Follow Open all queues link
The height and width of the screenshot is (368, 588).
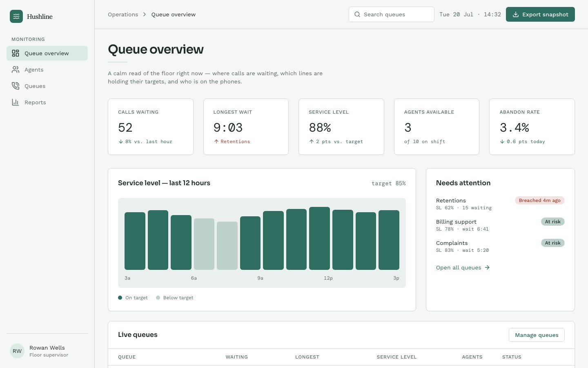pos(463,267)
